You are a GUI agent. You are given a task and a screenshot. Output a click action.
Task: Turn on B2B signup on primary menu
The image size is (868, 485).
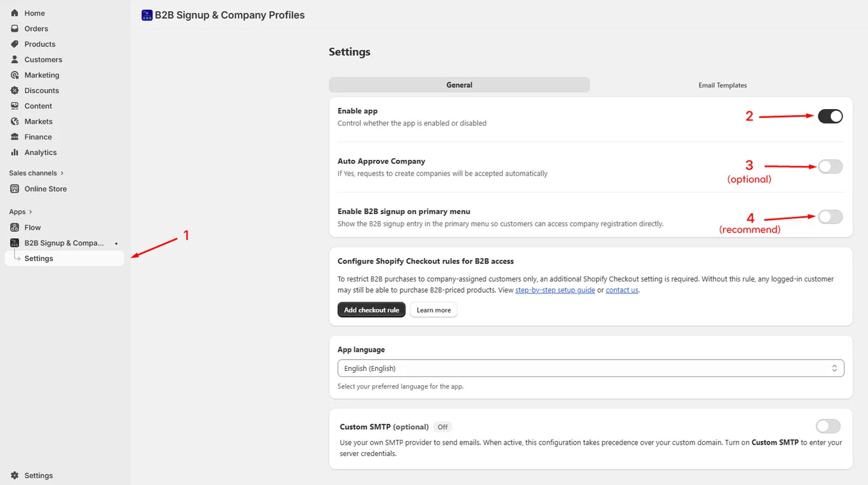(x=830, y=216)
